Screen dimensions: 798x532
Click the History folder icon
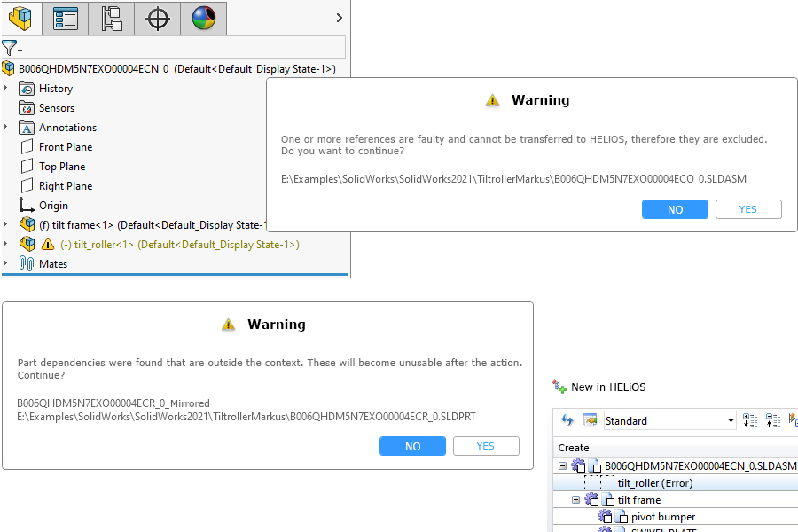pyautogui.click(x=27, y=89)
